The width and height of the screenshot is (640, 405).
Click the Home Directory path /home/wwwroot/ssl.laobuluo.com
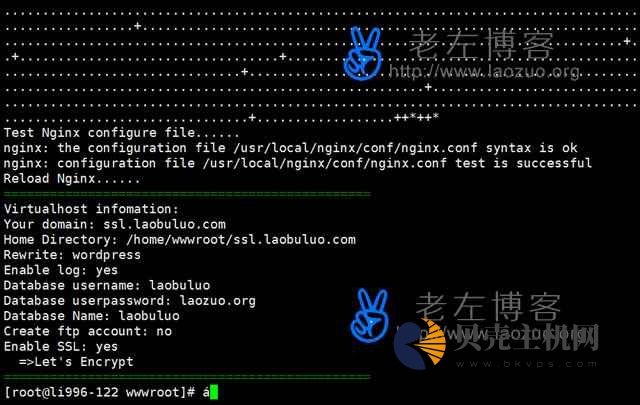pyautogui.click(x=241, y=240)
